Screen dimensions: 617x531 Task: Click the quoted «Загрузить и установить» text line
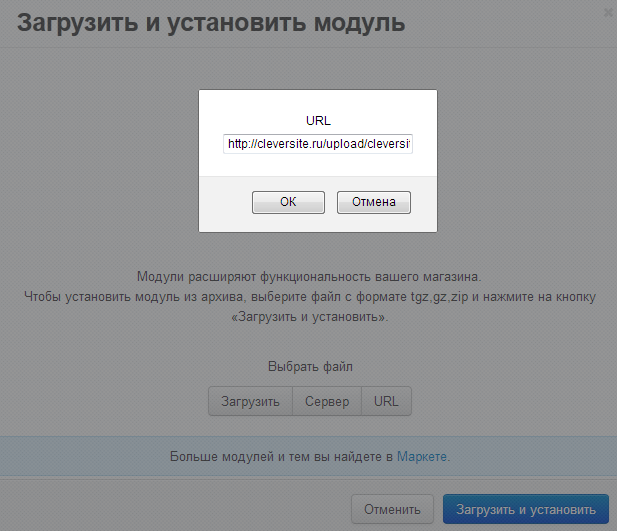point(310,317)
